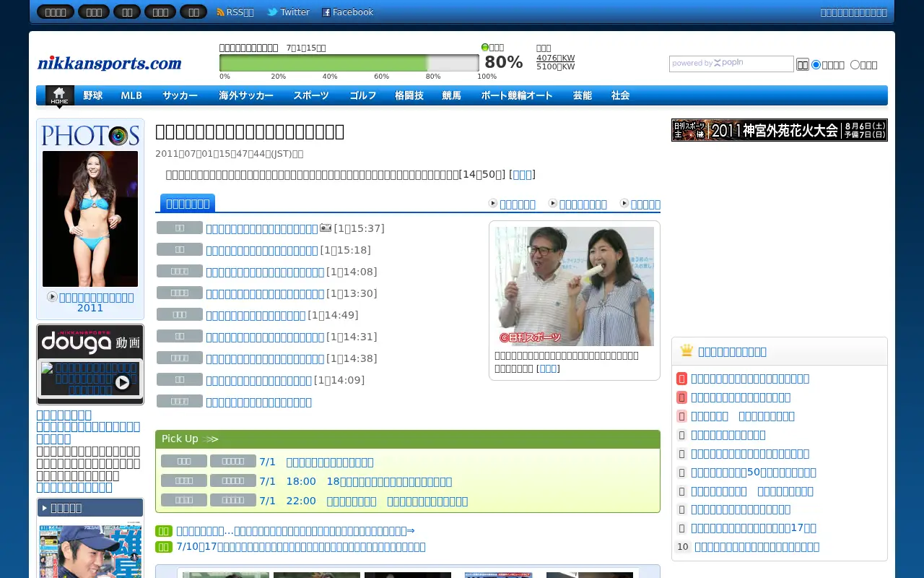Open the 2011神宮外苑花火大会 banner
Viewport: 924px width, 578px height.
780,130
